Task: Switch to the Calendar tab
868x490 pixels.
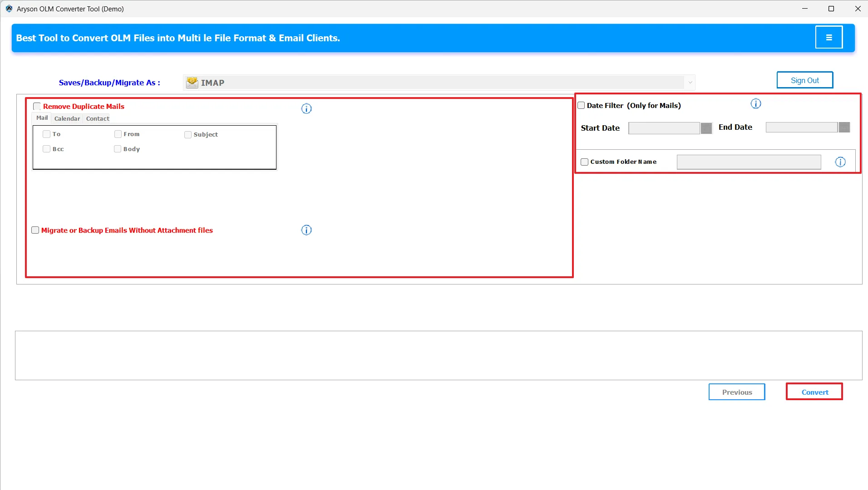Action: click(x=67, y=118)
